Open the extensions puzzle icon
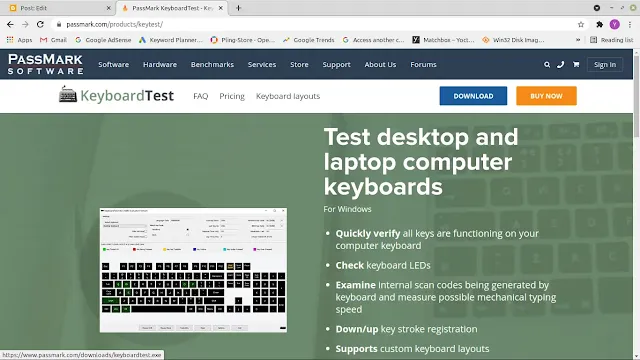The image size is (640, 360). [x=599, y=24]
